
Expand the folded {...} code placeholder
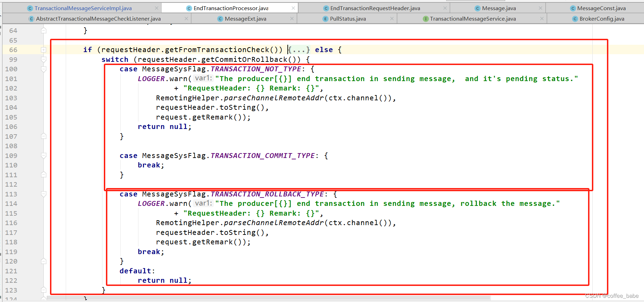pos(299,50)
